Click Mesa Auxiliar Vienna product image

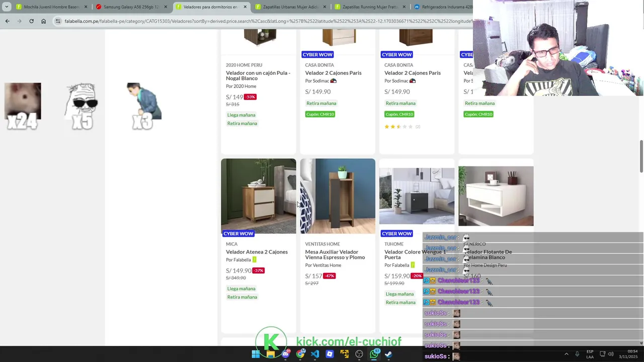[338, 196]
